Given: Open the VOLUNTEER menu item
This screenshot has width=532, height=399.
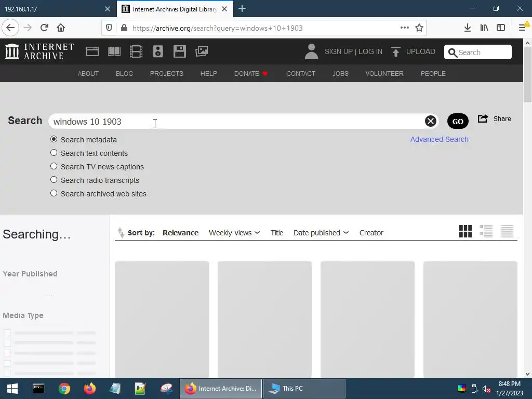Looking at the screenshot, I should (384, 74).
